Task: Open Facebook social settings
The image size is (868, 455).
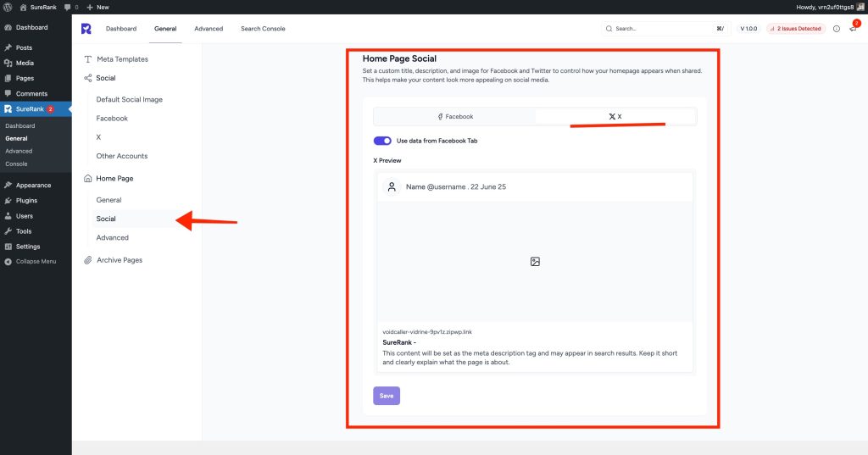Action: (x=112, y=119)
